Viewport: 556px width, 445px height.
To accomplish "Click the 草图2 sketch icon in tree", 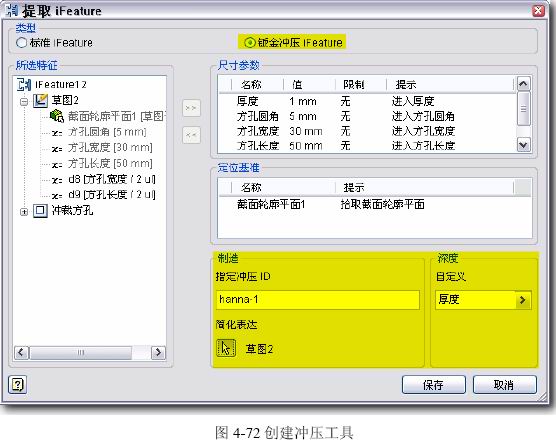I will 40,101.
